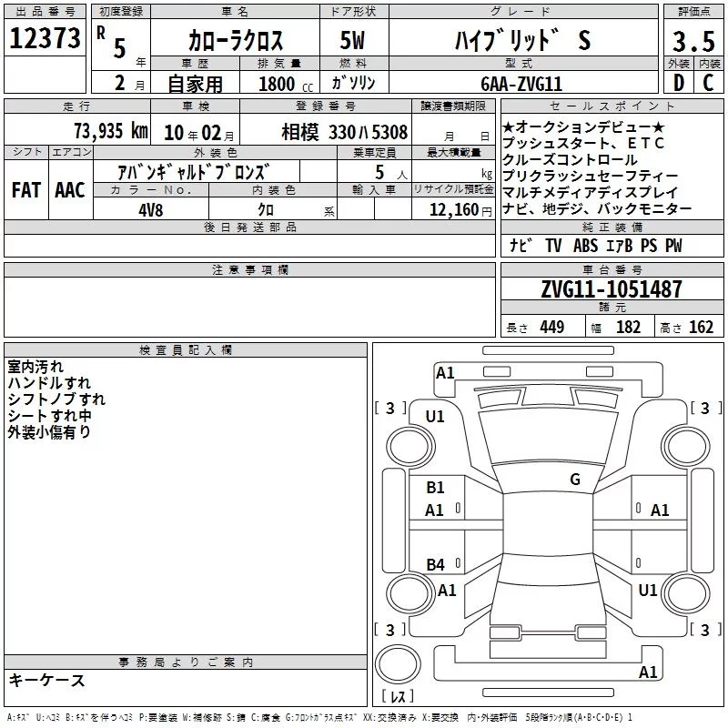Select the chassis number ZVG11-1051487
728x728 pixels.
[612, 289]
